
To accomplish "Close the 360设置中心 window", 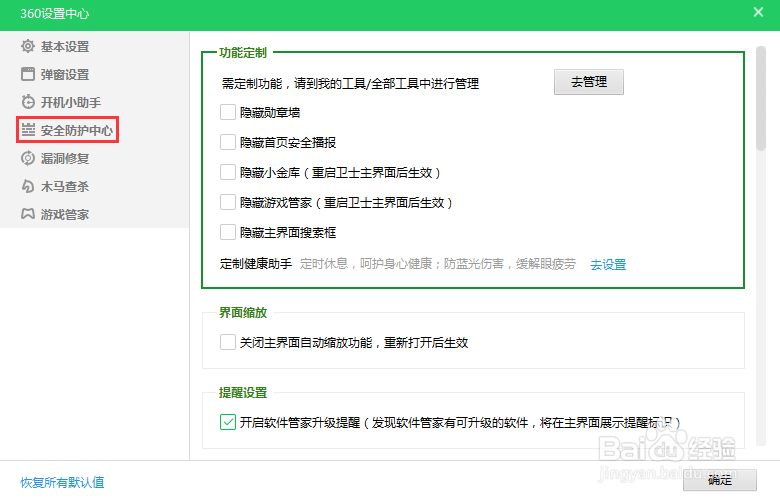I will click(758, 12).
